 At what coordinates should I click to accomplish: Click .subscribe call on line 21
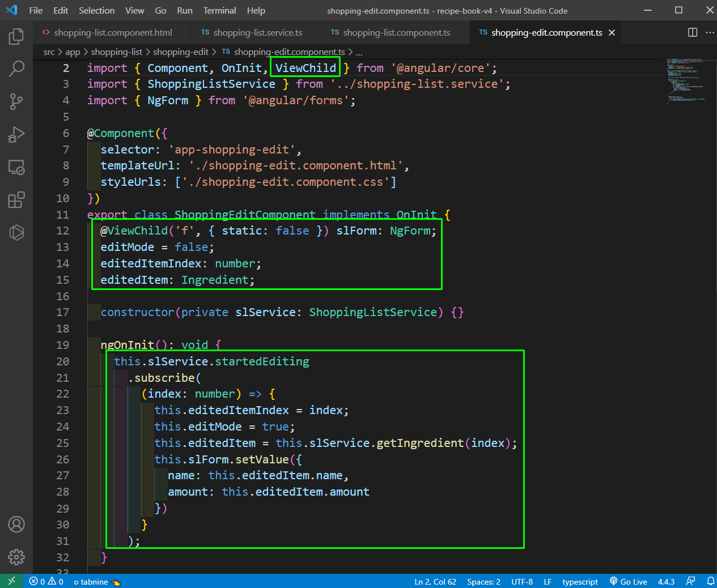pyautogui.click(x=162, y=378)
